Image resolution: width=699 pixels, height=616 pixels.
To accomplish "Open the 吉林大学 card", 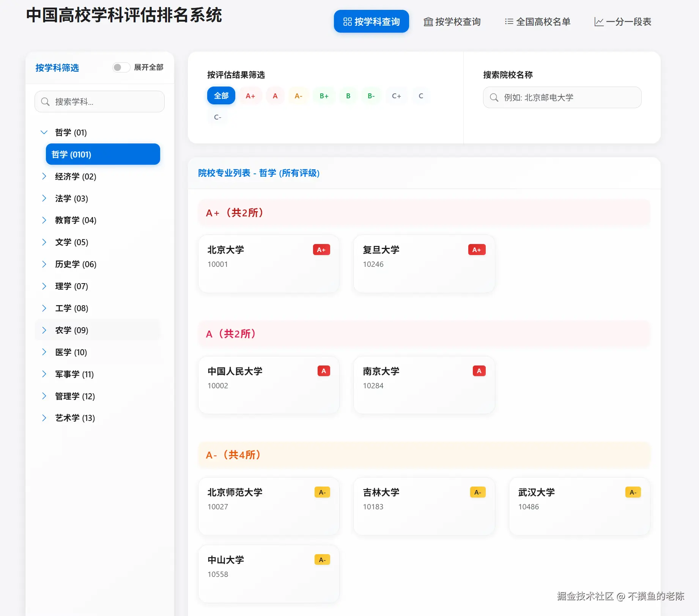I will coord(424,506).
